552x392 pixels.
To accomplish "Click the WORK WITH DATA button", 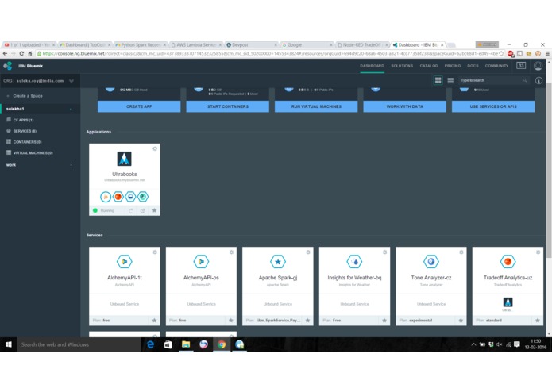I will [x=405, y=106].
